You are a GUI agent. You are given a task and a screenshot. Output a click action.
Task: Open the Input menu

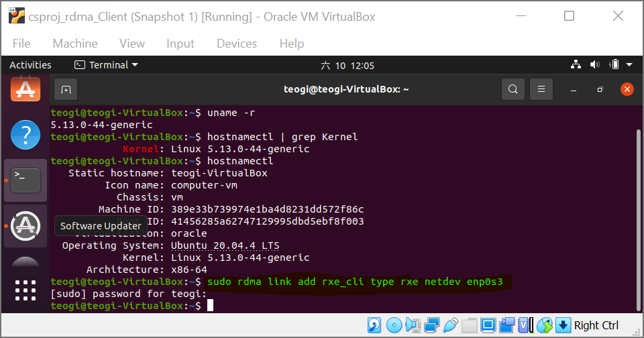(180, 44)
